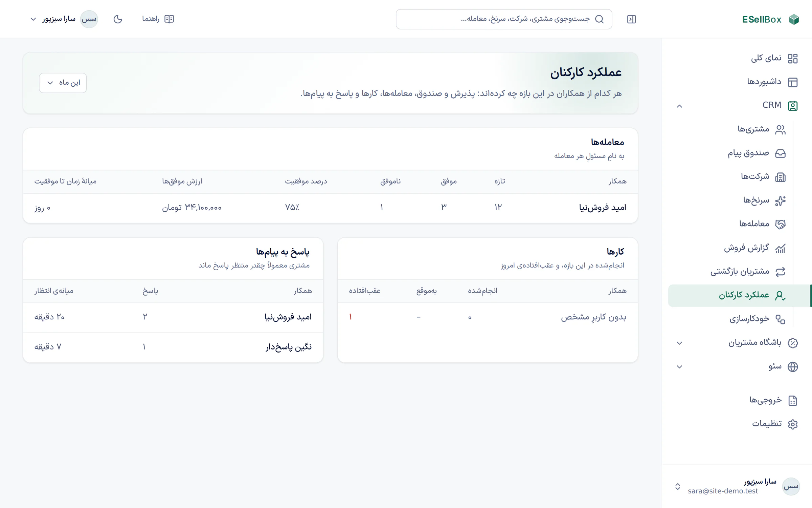Open the راهنما guide book icon
Screen dimensions: 812x508
[169, 19]
